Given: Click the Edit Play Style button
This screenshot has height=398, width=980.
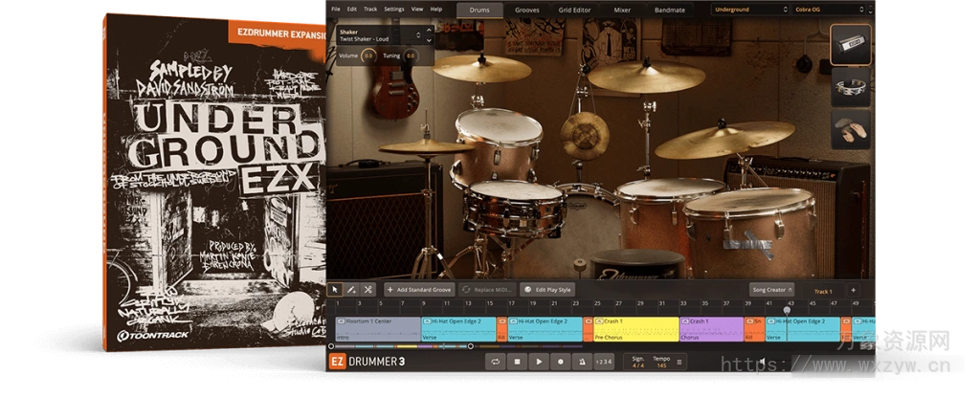Looking at the screenshot, I should coord(547,290).
